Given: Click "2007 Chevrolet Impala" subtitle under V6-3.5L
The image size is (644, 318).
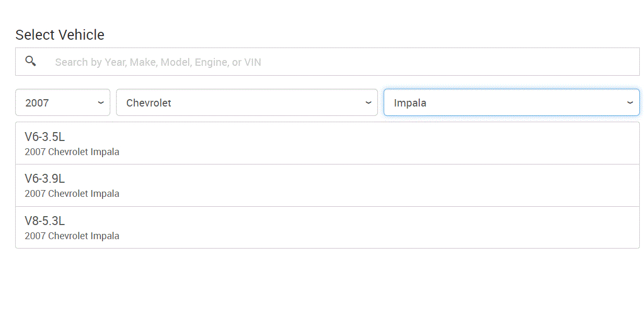Looking at the screenshot, I should pyautogui.click(x=72, y=152).
